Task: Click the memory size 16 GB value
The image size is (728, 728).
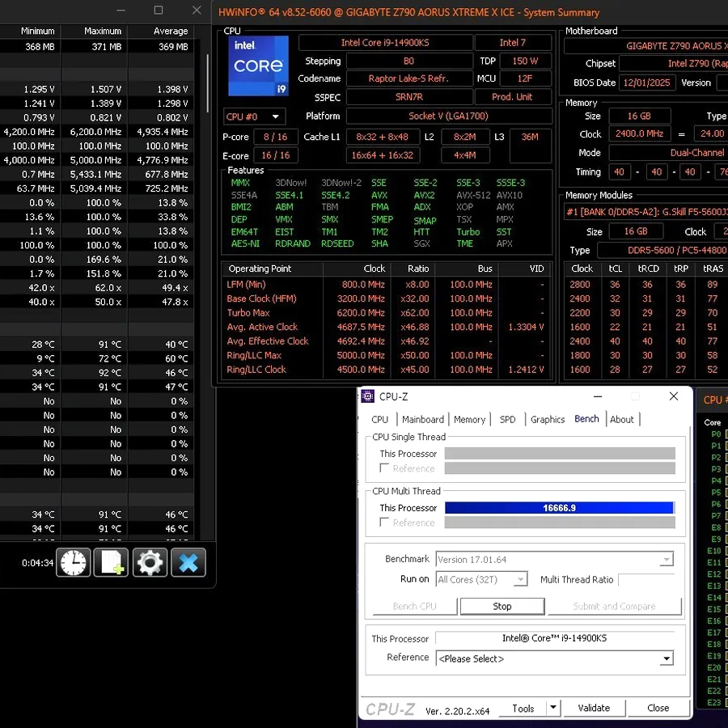Action: [639, 116]
